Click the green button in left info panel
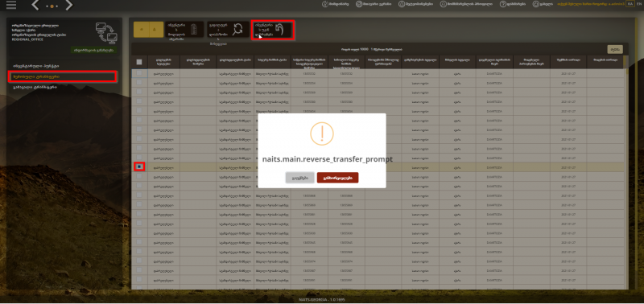 point(93,50)
